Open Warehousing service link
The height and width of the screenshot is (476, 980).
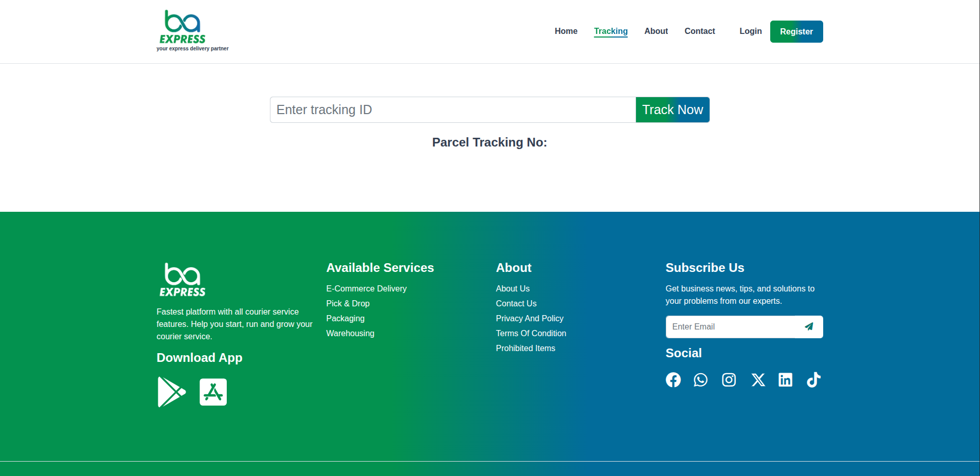coord(350,334)
